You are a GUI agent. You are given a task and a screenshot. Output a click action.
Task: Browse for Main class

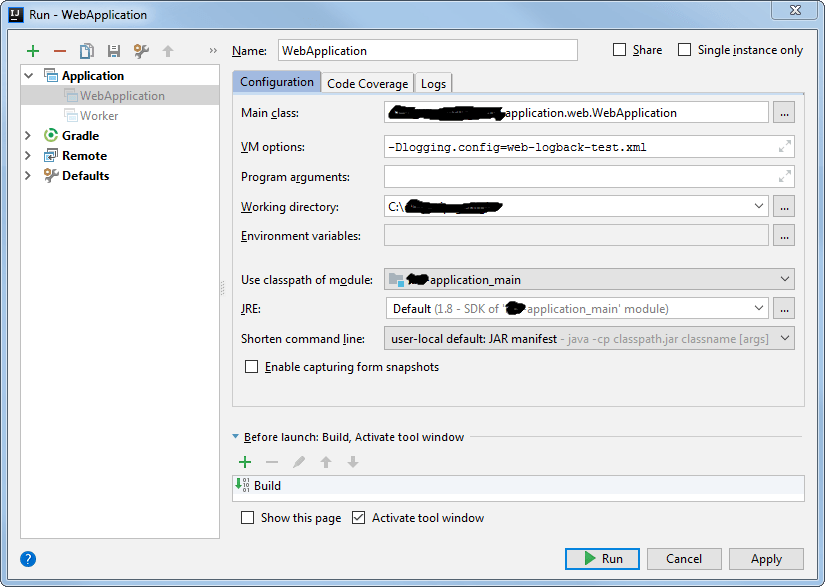(x=784, y=113)
